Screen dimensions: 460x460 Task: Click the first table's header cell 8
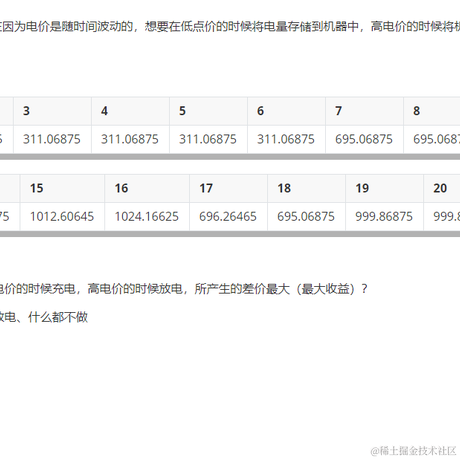point(432,111)
